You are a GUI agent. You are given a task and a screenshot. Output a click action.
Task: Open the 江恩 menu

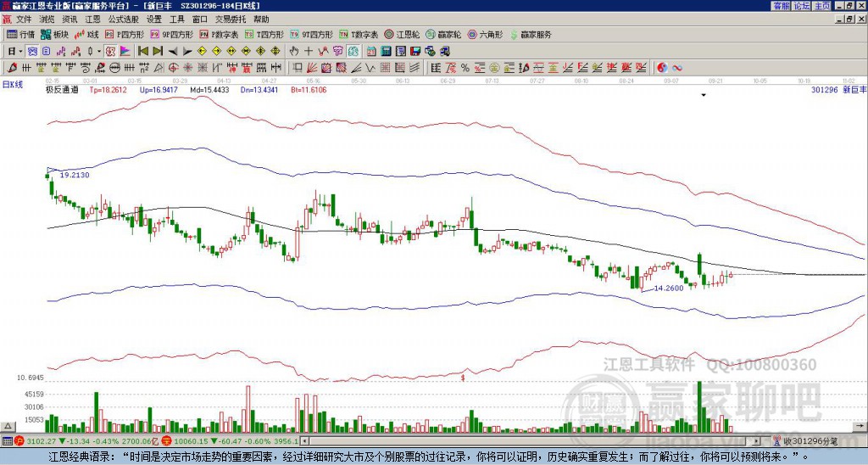(92, 20)
